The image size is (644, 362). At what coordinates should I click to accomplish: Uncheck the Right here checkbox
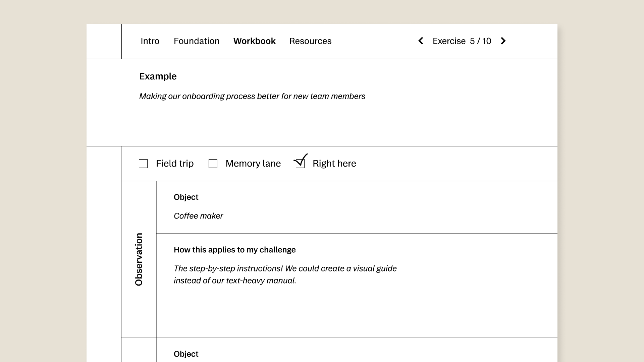pos(300,164)
